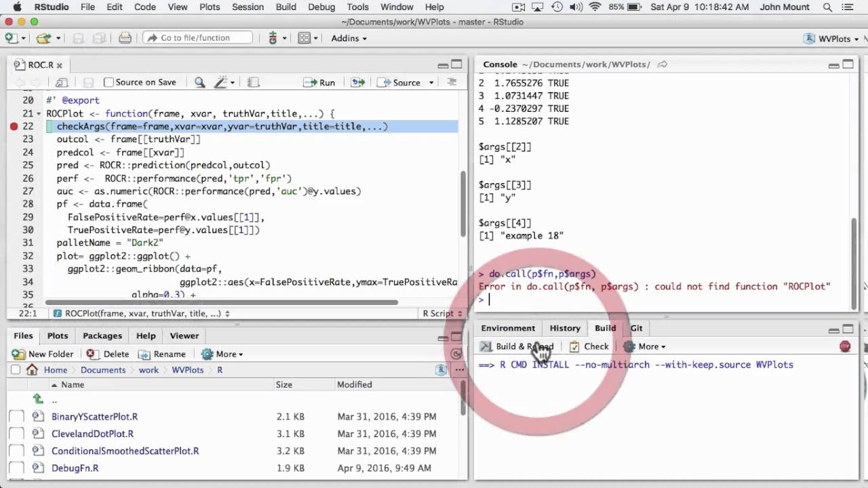Check the box for BinaryYScatterPlot.R
This screenshot has height=488, width=868.
[x=17, y=417]
